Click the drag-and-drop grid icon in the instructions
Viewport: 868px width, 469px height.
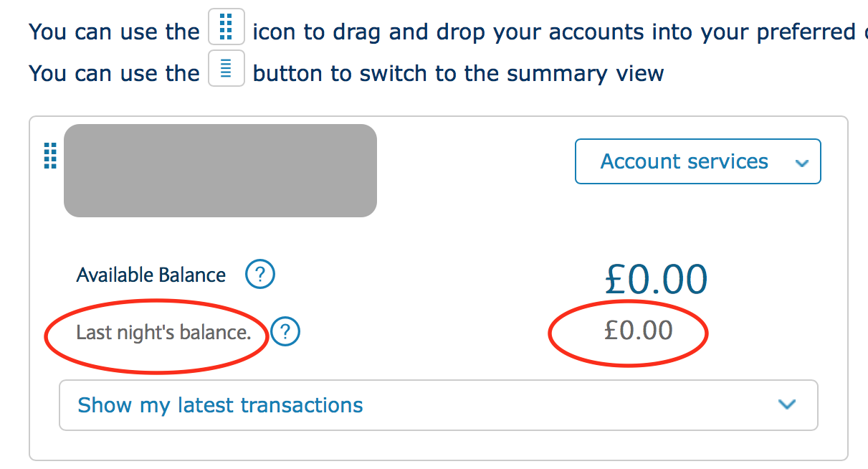point(226,26)
